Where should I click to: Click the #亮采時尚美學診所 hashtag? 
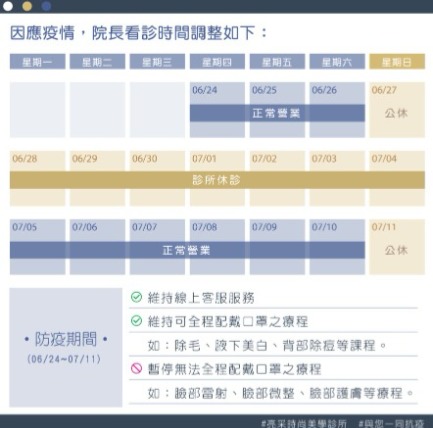(304, 423)
